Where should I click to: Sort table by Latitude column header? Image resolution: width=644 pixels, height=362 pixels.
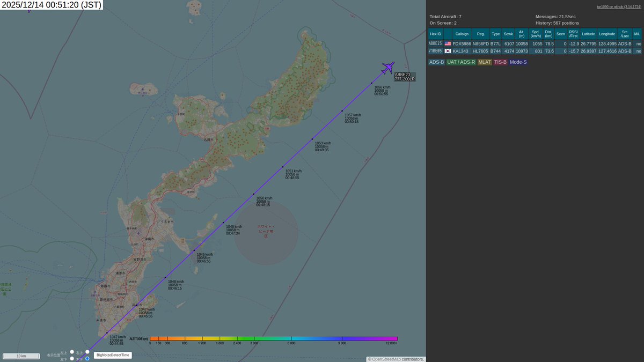click(589, 34)
